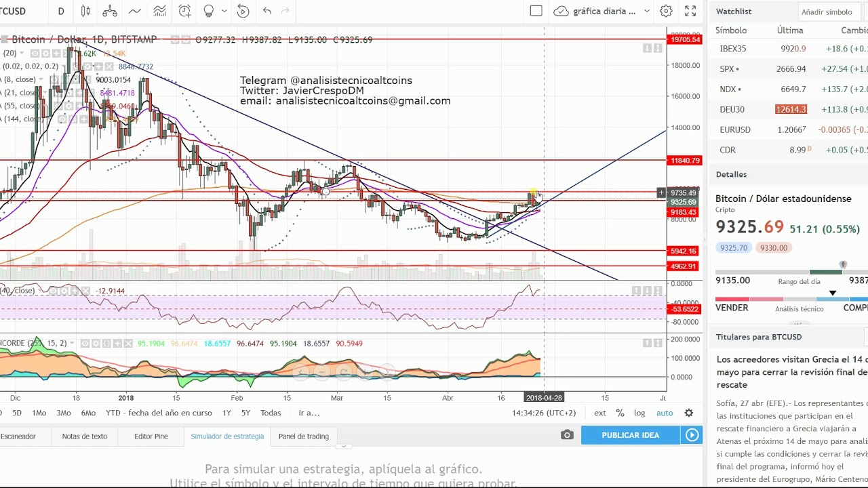This screenshot has height=488, width=868.
Task: Select 'YTD - fecha del año en curso' range
Action: [x=159, y=413]
